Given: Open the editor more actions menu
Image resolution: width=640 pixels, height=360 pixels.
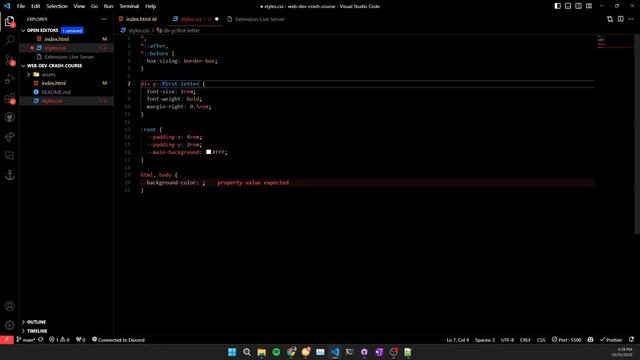Looking at the screenshot, I should [631, 19].
